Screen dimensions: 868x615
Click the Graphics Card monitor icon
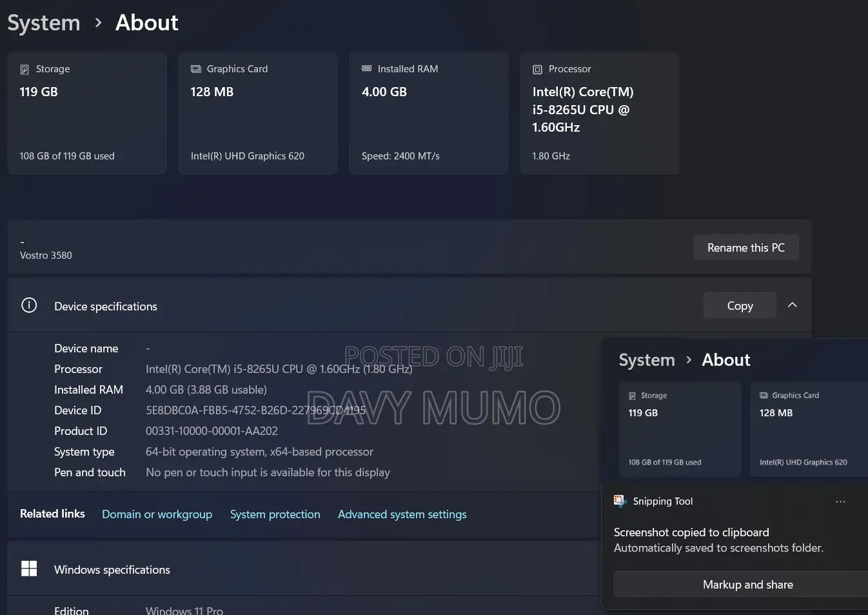pyautogui.click(x=196, y=69)
